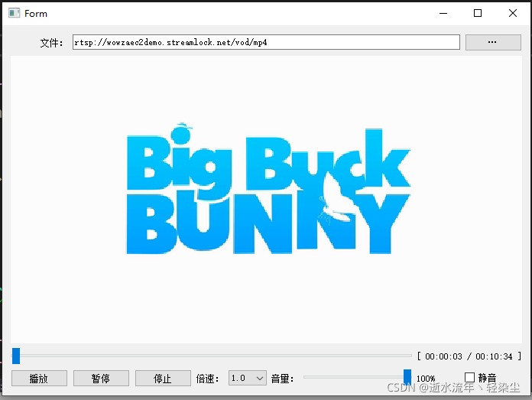The width and height of the screenshot is (532, 400).
Task: Click the 倍速: label
Action: [207, 379]
